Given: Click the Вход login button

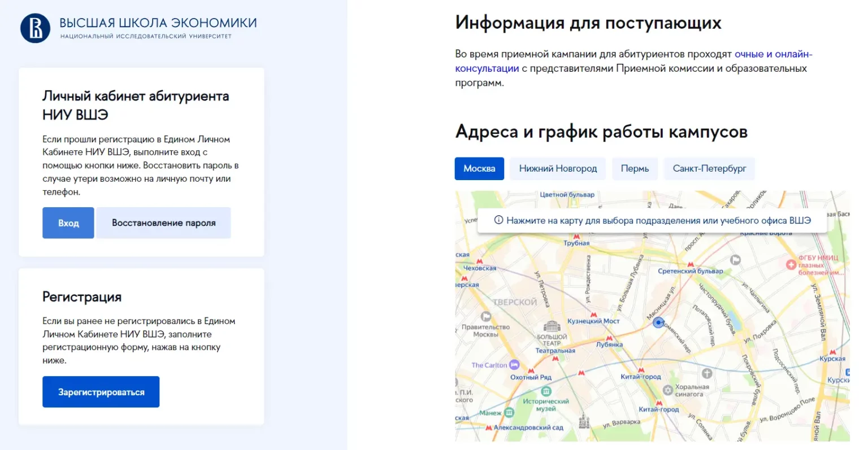Looking at the screenshot, I should click(x=68, y=223).
